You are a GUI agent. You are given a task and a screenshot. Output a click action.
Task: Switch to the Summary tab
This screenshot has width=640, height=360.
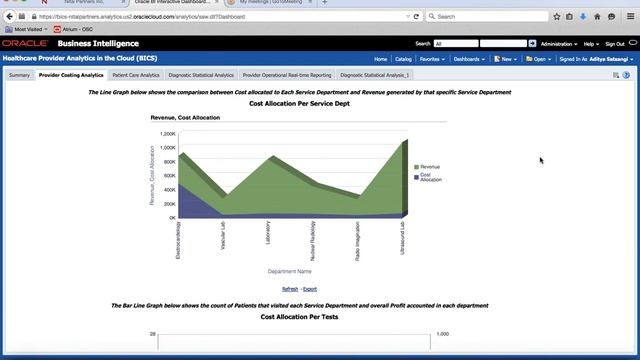coord(19,75)
